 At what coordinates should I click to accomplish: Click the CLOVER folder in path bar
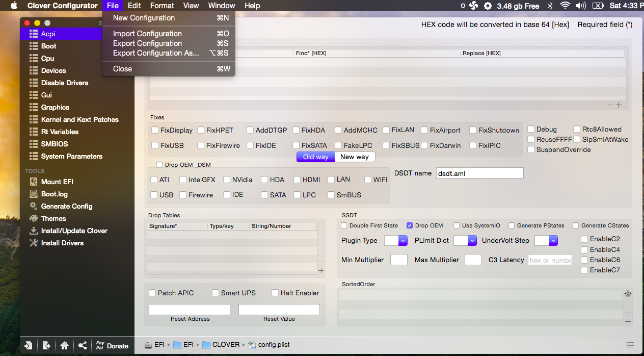tap(221, 345)
